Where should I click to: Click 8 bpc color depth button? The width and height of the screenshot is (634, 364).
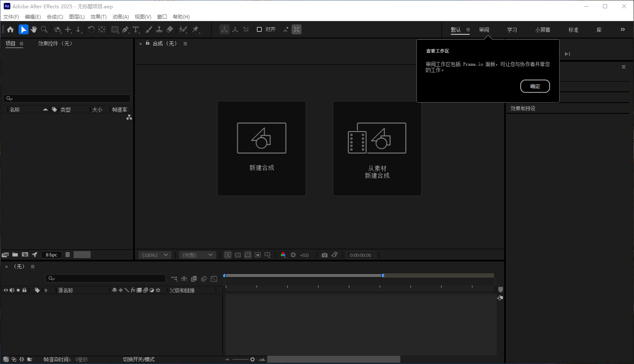(x=51, y=255)
